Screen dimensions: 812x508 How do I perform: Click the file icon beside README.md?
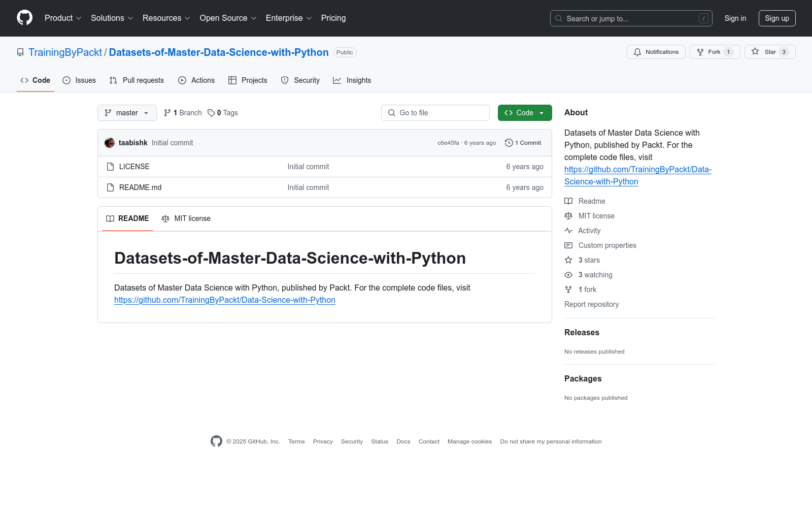[x=110, y=187]
